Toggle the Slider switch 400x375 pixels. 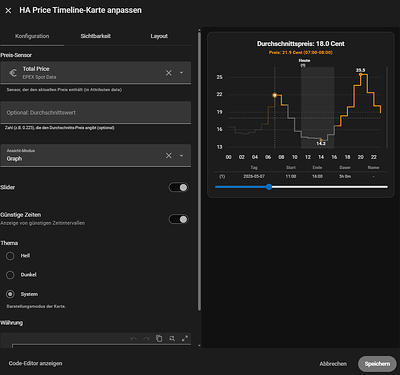coord(179,187)
